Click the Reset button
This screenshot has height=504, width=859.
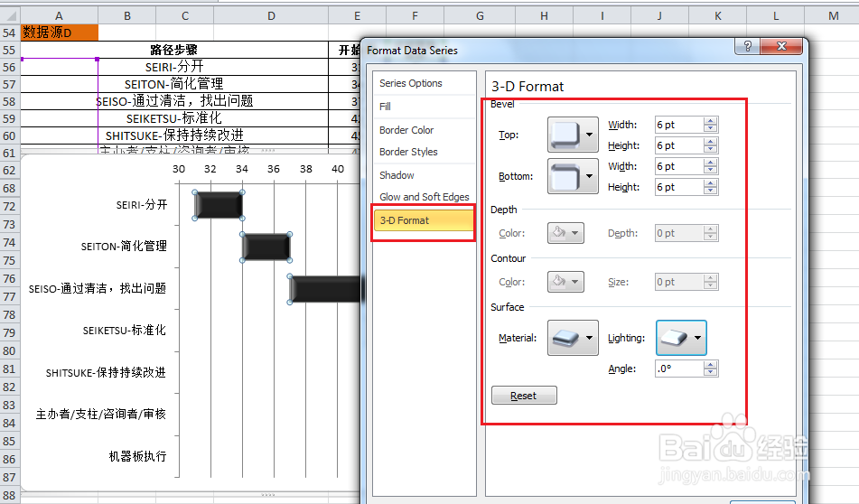[x=524, y=396]
